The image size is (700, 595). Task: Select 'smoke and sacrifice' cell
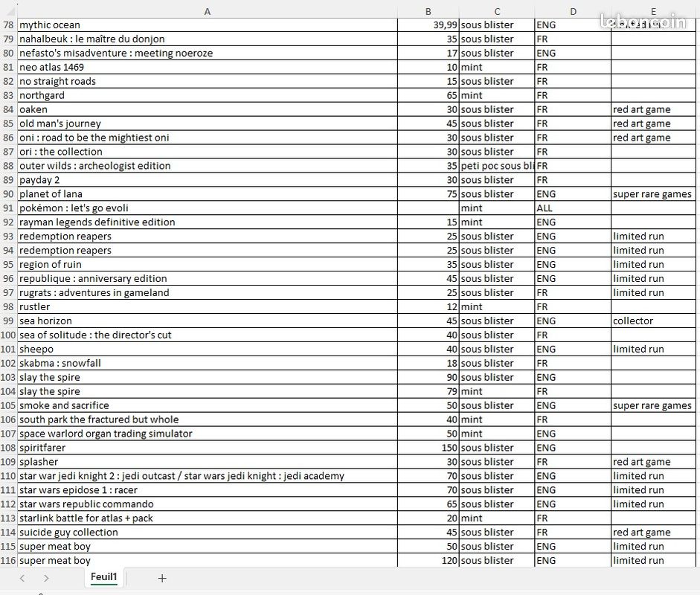[207, 405]
